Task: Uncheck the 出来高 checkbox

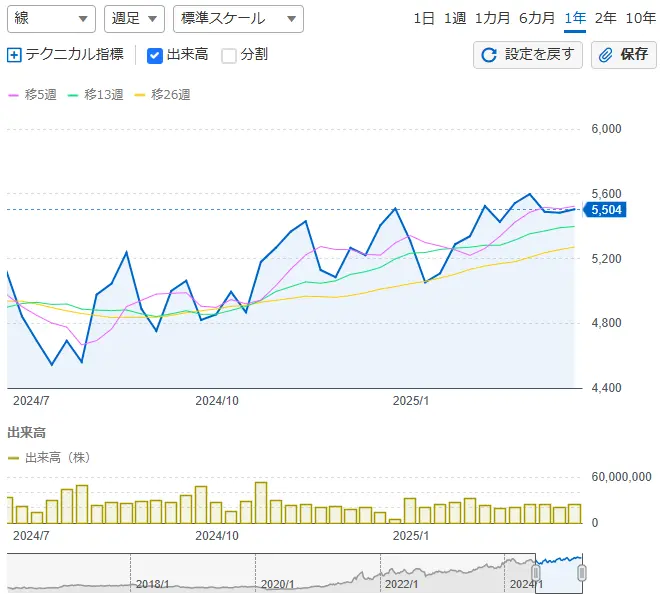Action: 154,56
